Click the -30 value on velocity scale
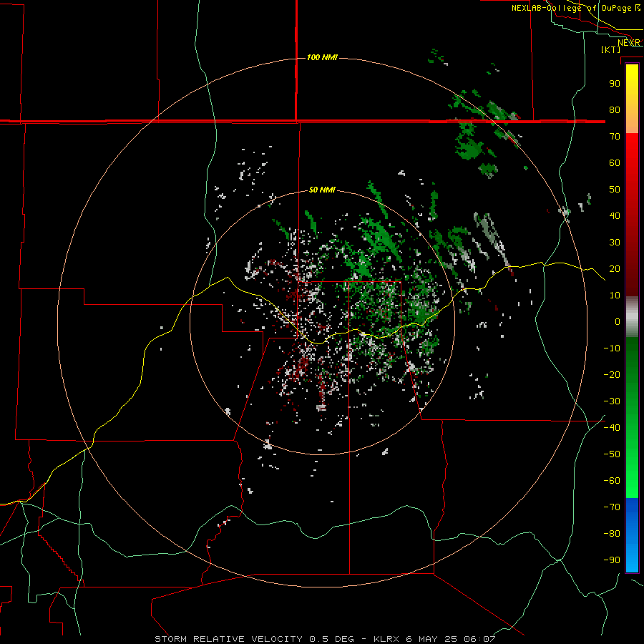 [612, 401]
